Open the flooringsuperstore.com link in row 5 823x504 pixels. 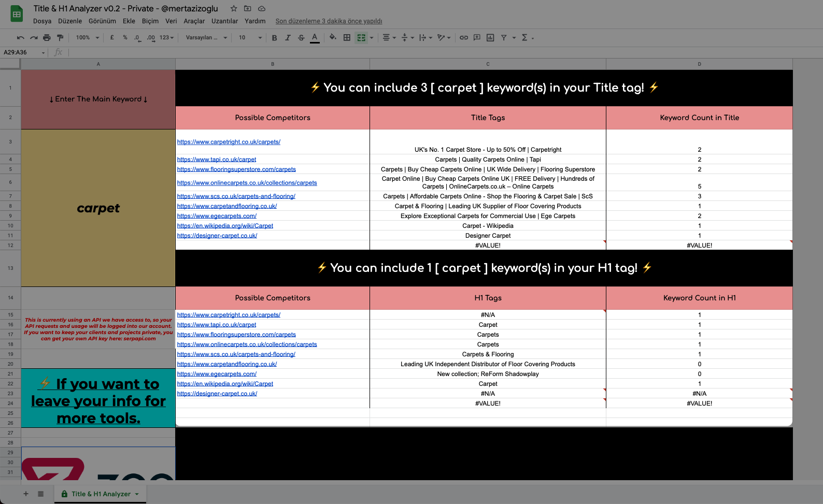[236, 169]
